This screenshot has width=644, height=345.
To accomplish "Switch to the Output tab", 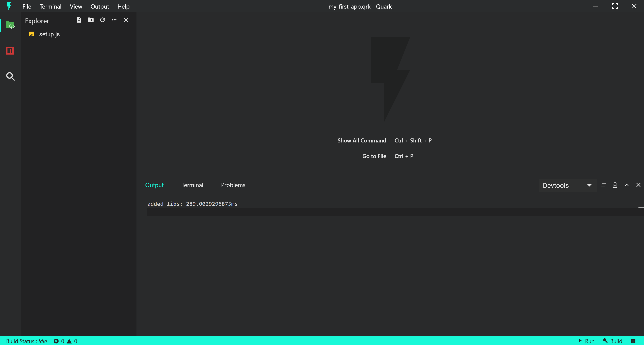I will click(x=154, y=185).
